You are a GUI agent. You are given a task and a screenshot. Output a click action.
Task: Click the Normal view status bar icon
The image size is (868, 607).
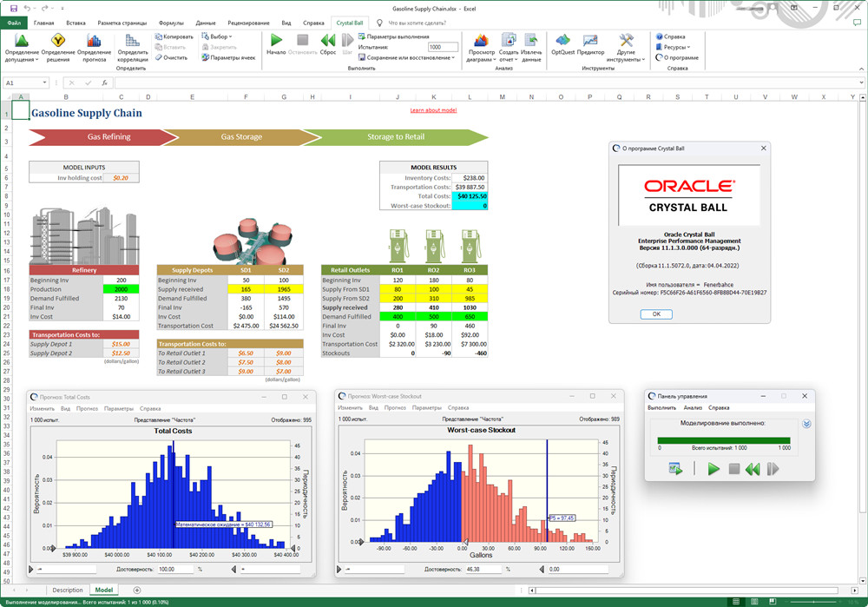pos(736,602)
